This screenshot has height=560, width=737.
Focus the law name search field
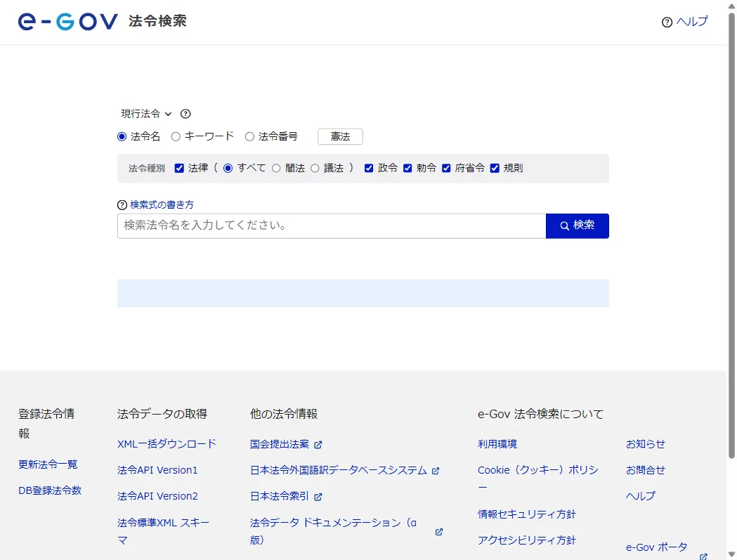(x=332, y=226)
